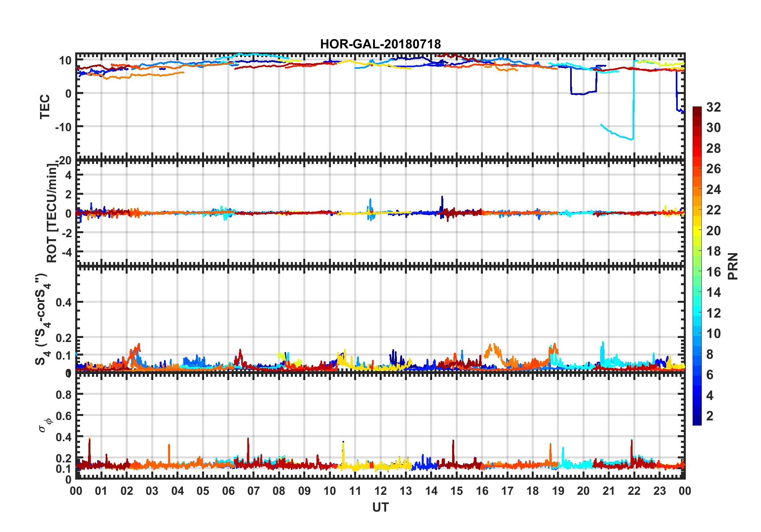Click x-axis tick label 03
This screenshot has height=532, width=761.
pyautogui.click(x=152, y=491)
